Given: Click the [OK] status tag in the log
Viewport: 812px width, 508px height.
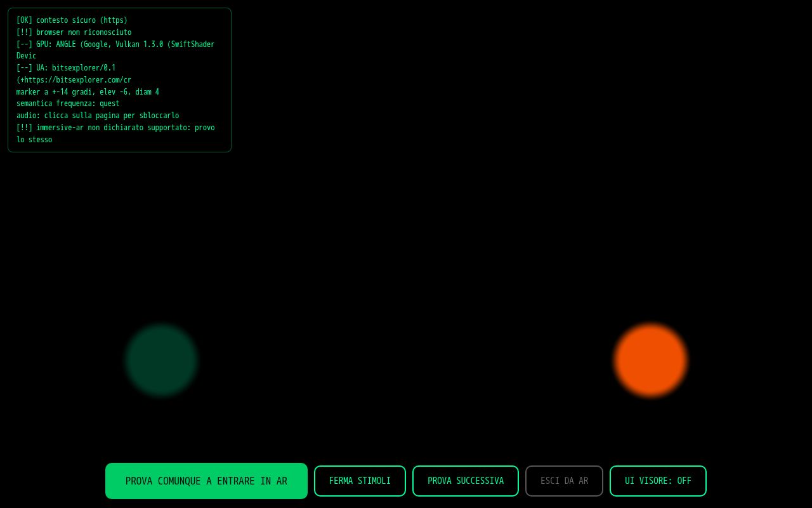Looking at the screenshot, I should coord(24,20).
